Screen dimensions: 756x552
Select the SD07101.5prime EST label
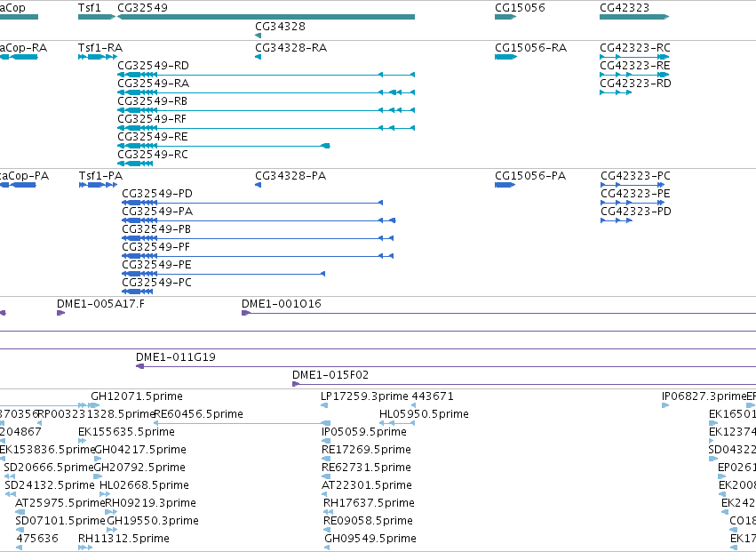[60, 521]
